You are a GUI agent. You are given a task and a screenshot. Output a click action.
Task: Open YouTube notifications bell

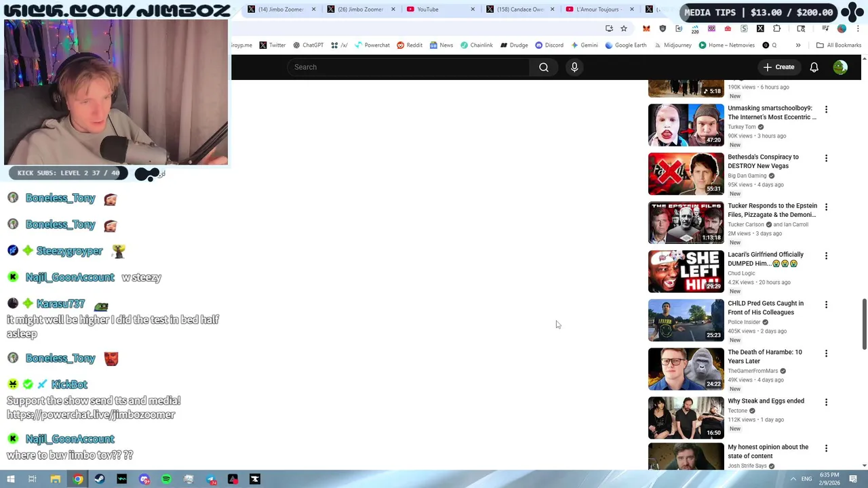pos(814,67)
